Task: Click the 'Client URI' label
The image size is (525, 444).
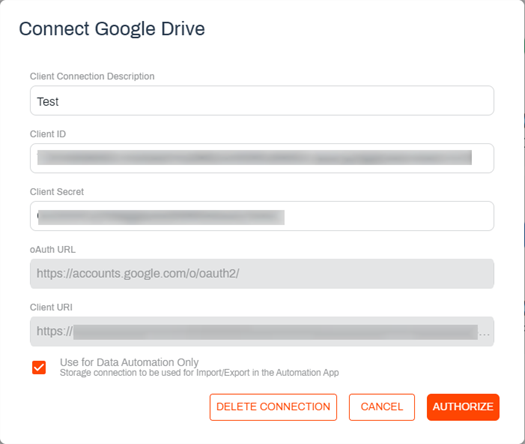Action: (x=51, y=307)
